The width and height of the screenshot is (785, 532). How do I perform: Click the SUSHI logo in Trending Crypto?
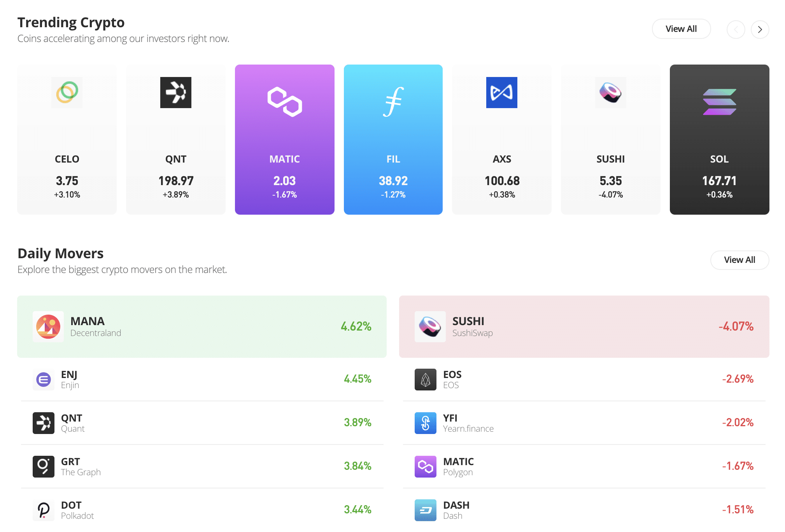point(611,93)
